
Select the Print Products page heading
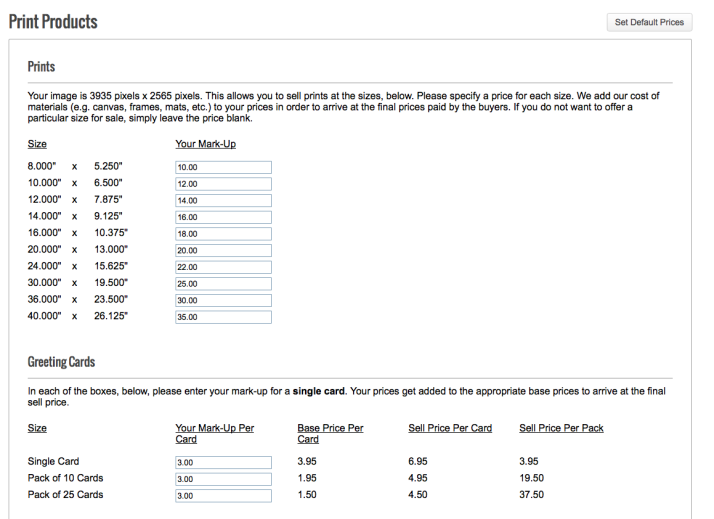pos(53,21)
